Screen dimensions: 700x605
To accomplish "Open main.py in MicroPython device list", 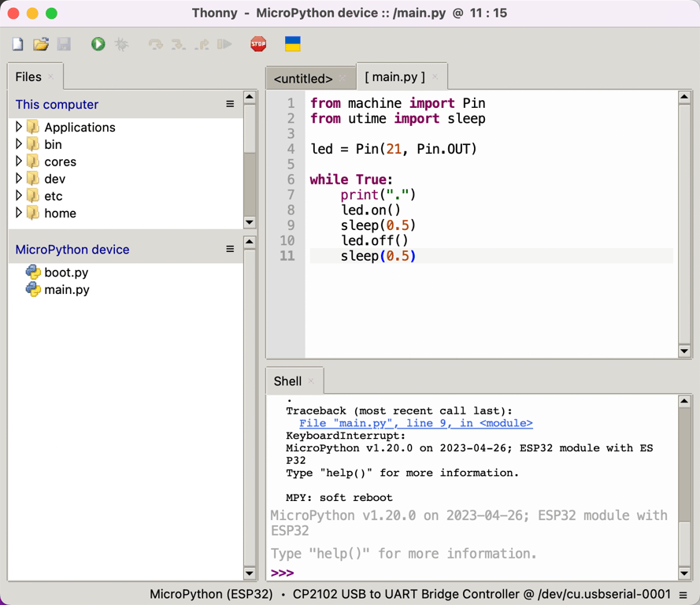I will 66,290.
